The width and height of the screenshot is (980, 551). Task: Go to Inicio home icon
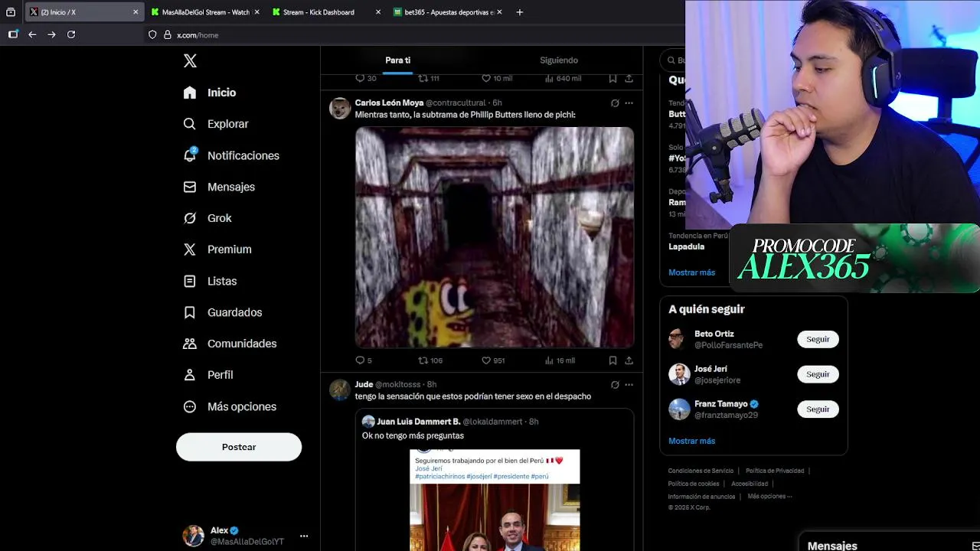pos(190,93)
